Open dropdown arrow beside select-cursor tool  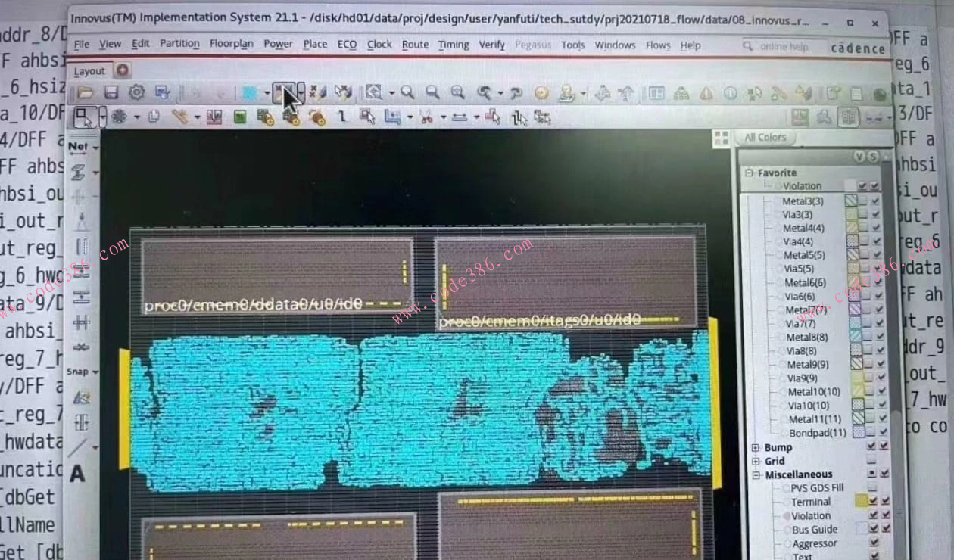(101, 118)
